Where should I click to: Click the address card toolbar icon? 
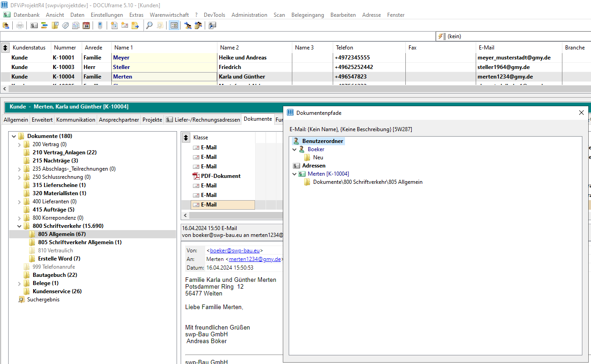click(34, 25)
